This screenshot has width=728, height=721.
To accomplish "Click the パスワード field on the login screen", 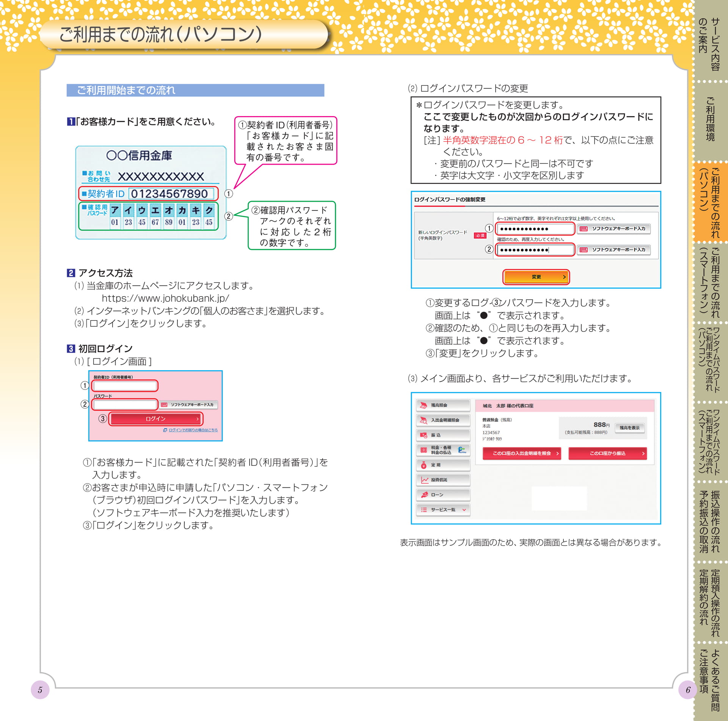I will tap(125, 405).
